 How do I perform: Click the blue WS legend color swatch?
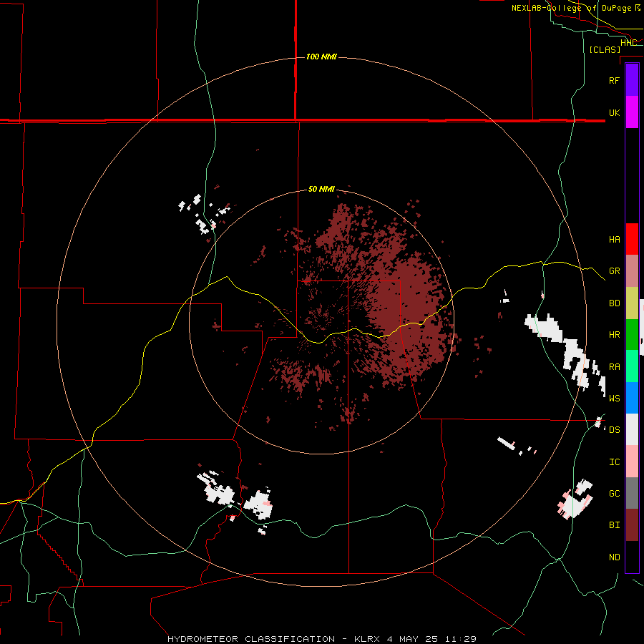pos(632,398)
